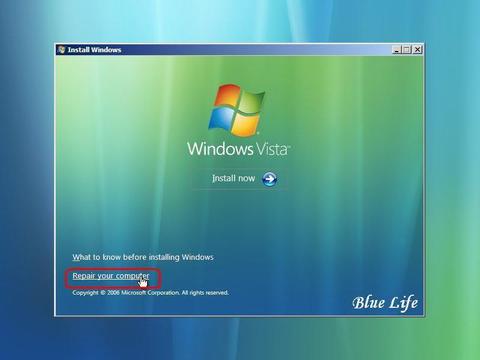Click the Install Windows title bar icon
The image size is (480, 360).
(x=61, y=50)
